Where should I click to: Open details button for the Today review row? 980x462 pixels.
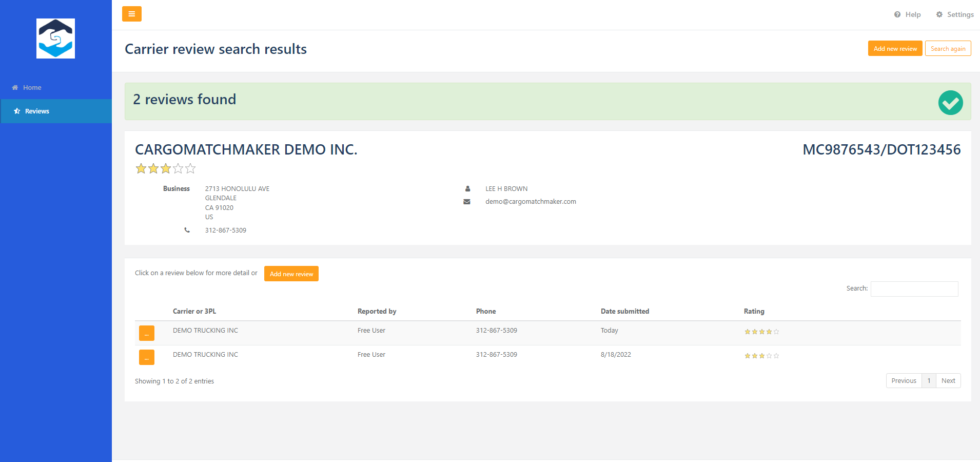click(x=147, y=333)
